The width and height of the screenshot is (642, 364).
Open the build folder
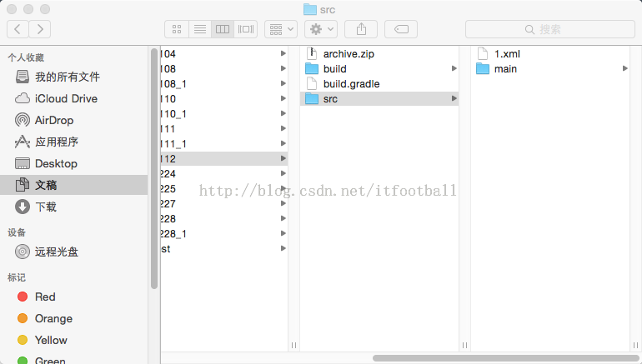coord(334,68)
